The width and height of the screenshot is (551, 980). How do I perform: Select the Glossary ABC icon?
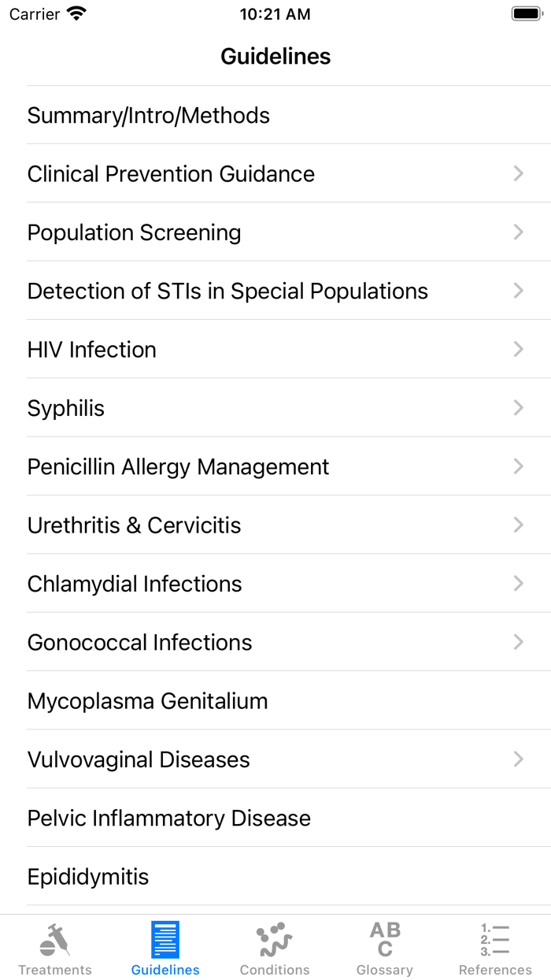pos(385,937)
